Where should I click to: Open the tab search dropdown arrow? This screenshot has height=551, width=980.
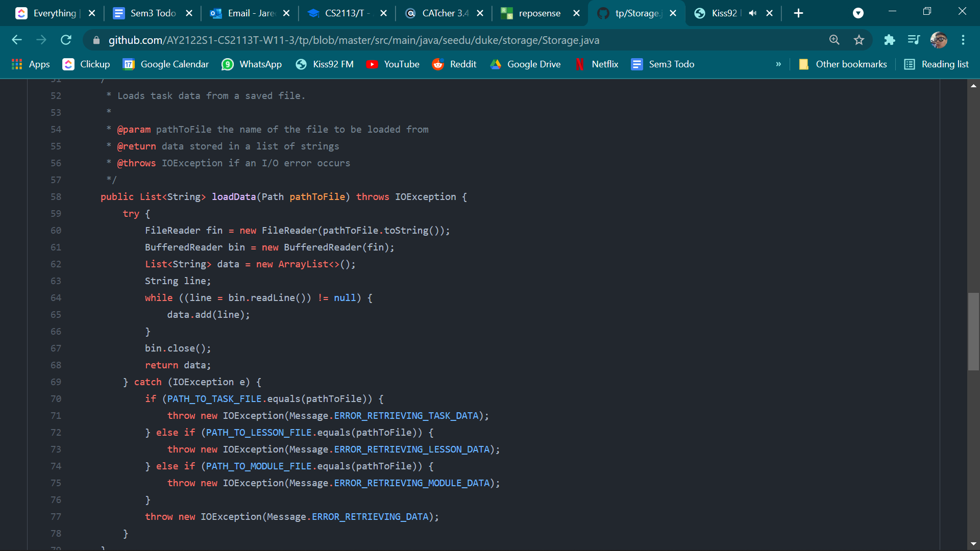[x=858, y=13]
